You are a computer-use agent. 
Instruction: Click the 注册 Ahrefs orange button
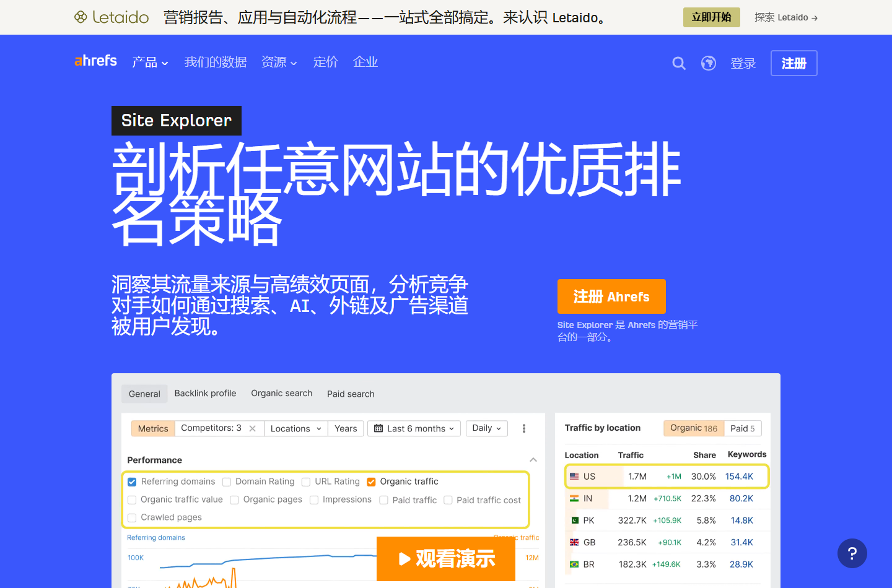click(x=611, y=296)
